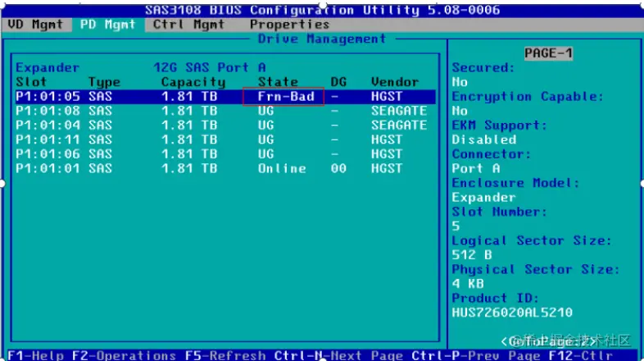This screenshot has width=644, height=361.
Task: Click the Logical Sector Size: label
Action: coord(532,240)
